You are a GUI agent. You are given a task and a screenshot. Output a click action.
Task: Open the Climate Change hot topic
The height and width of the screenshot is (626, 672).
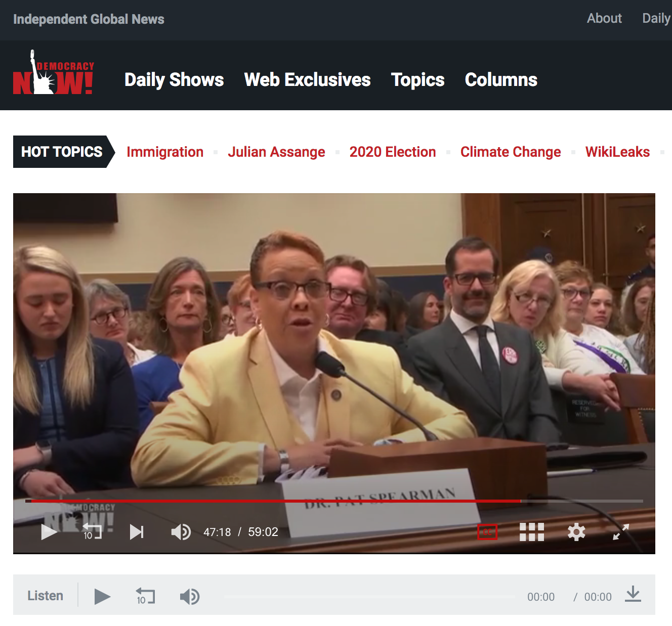coord(510,152)
